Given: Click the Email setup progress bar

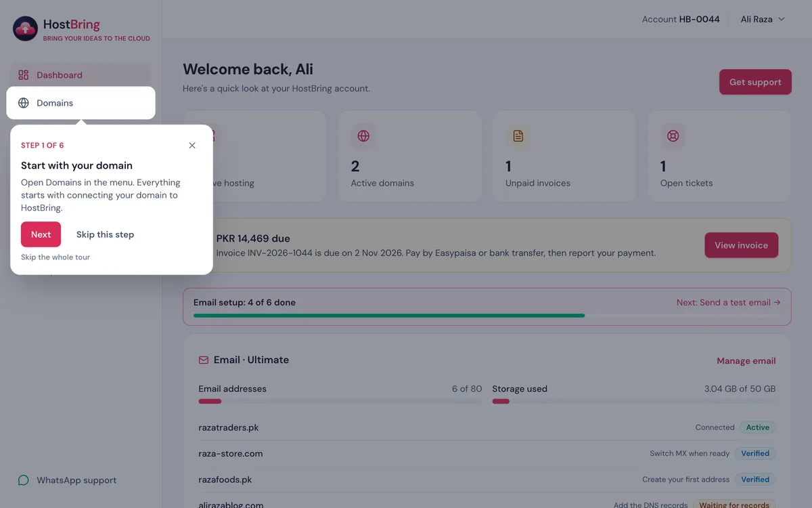Looking at the screenshot, I should click(x=487, y=316).
